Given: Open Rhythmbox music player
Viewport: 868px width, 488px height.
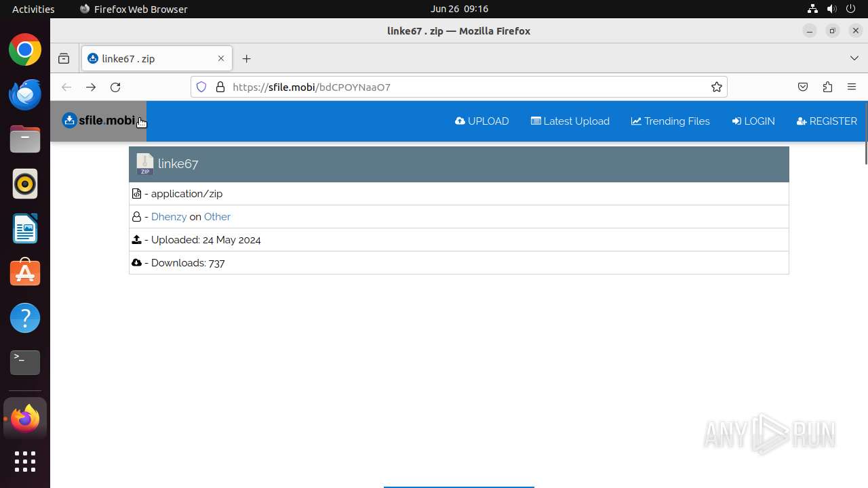Looking at the screenshot, I should (x=25, y=184).
